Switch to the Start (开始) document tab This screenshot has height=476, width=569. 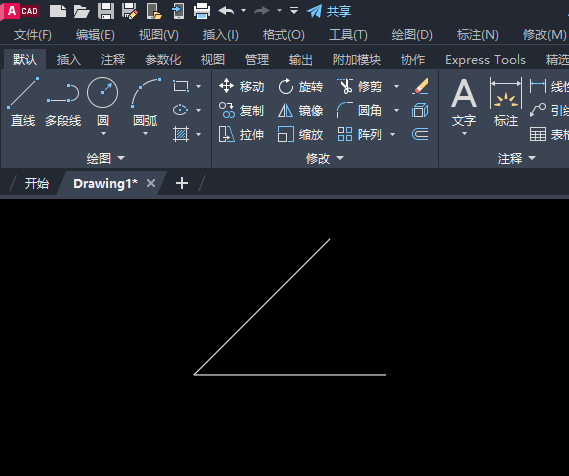pos(36,183)
